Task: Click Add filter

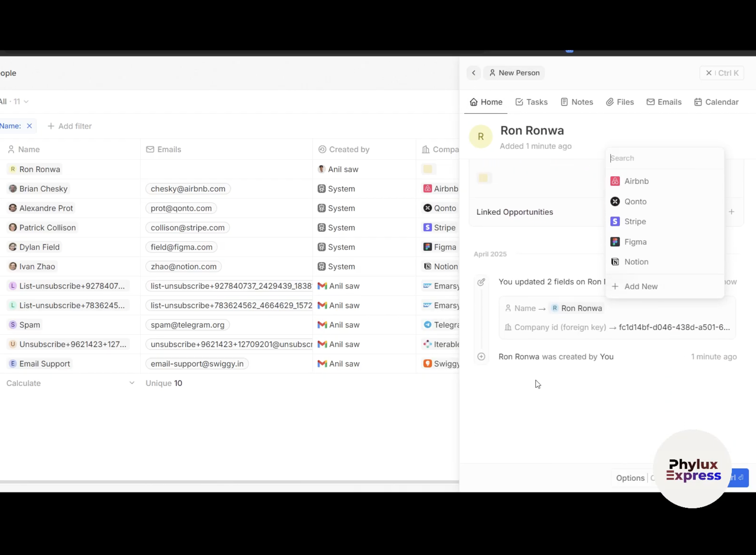Action: pos(69,126)
